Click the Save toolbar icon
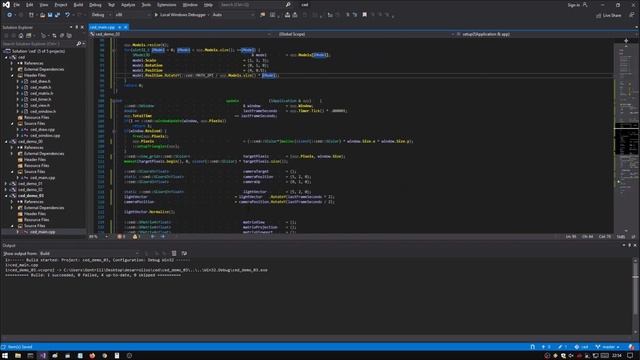Viewport: 640px width, 360px height. (50, 15)
